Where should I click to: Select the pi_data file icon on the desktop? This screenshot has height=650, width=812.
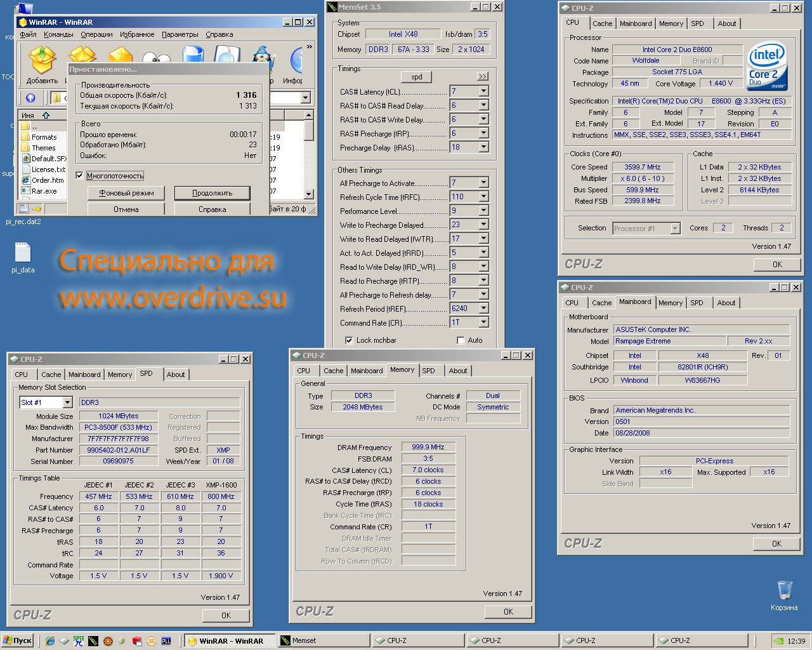tap(23, 252)
